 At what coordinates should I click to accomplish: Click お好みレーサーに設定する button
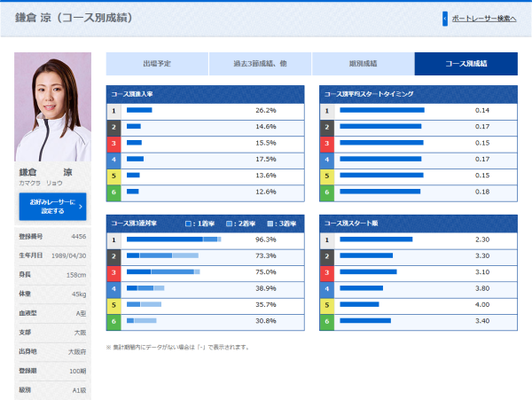[52, 207]
